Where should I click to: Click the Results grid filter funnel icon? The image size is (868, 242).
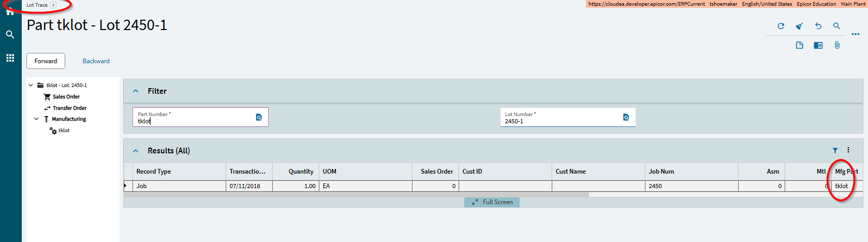835,150
